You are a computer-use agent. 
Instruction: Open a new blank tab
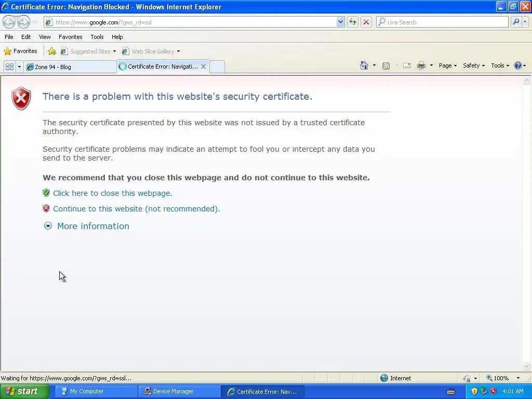[217, 67]
